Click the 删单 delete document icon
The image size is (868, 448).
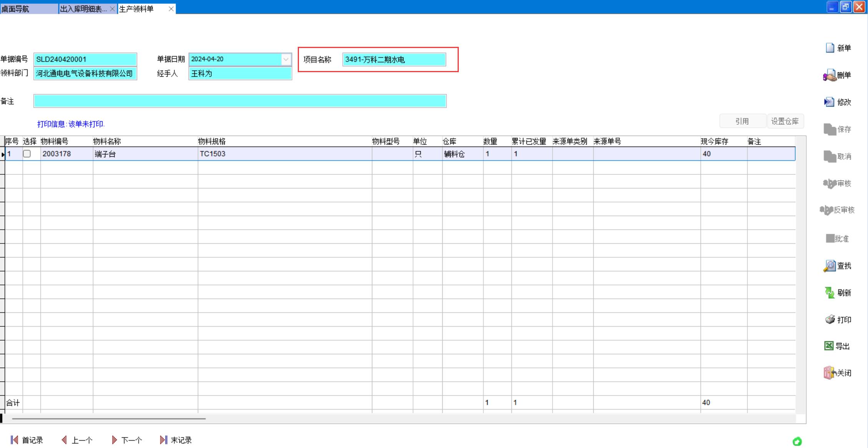click(x=830, y=75)
